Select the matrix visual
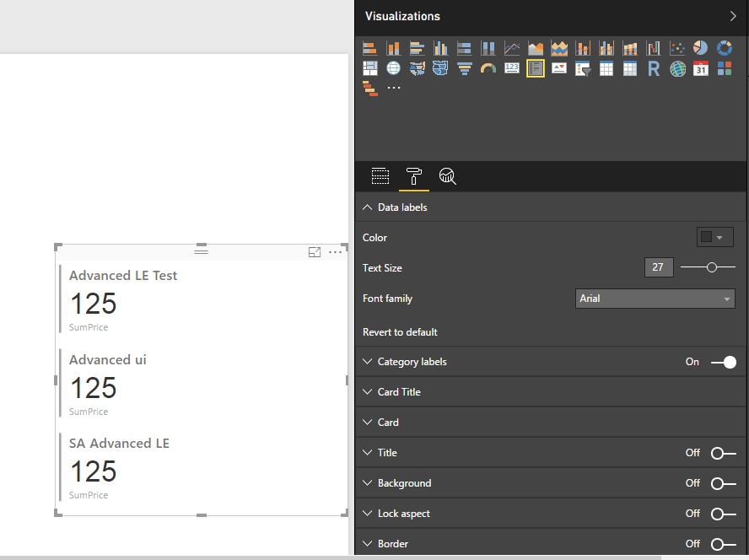The width and height of the screenshot is (749, 560). (630, 69)
